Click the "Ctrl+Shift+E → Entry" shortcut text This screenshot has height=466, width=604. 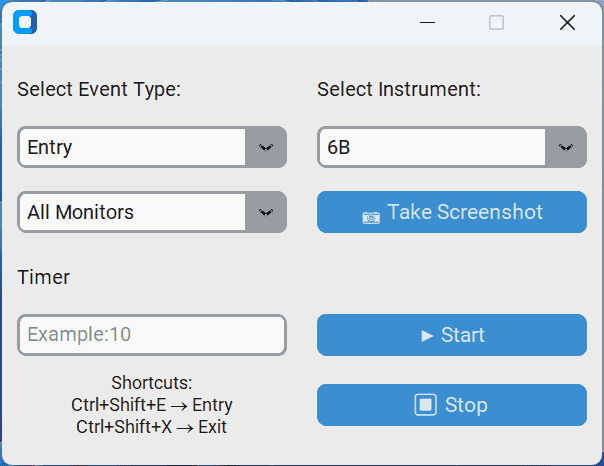click(152, 405)
